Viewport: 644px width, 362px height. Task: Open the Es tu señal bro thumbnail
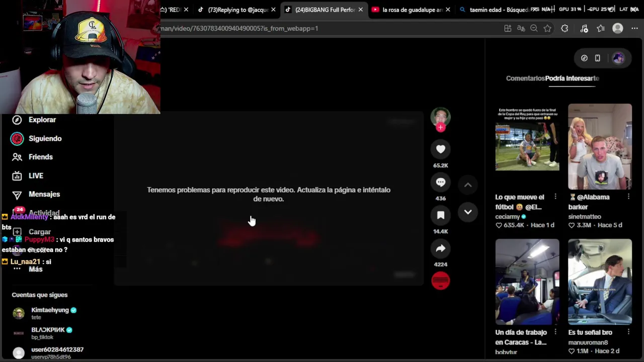click(600, 282)
